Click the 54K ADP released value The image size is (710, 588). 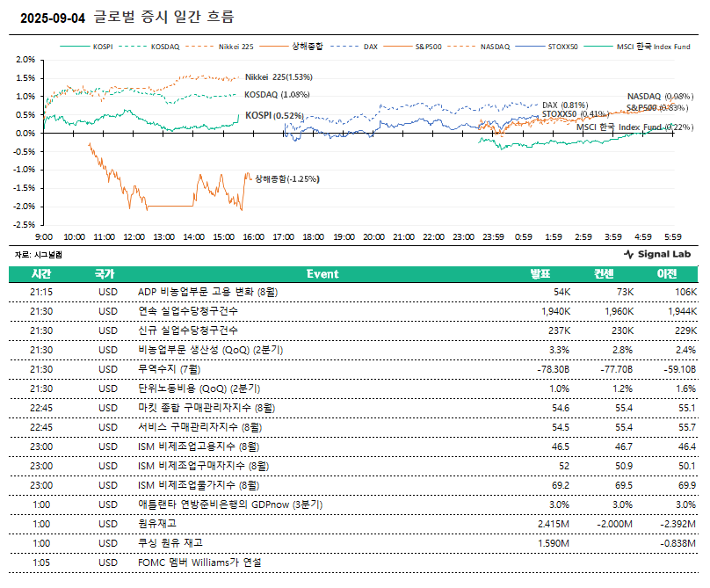click(561, 292)
